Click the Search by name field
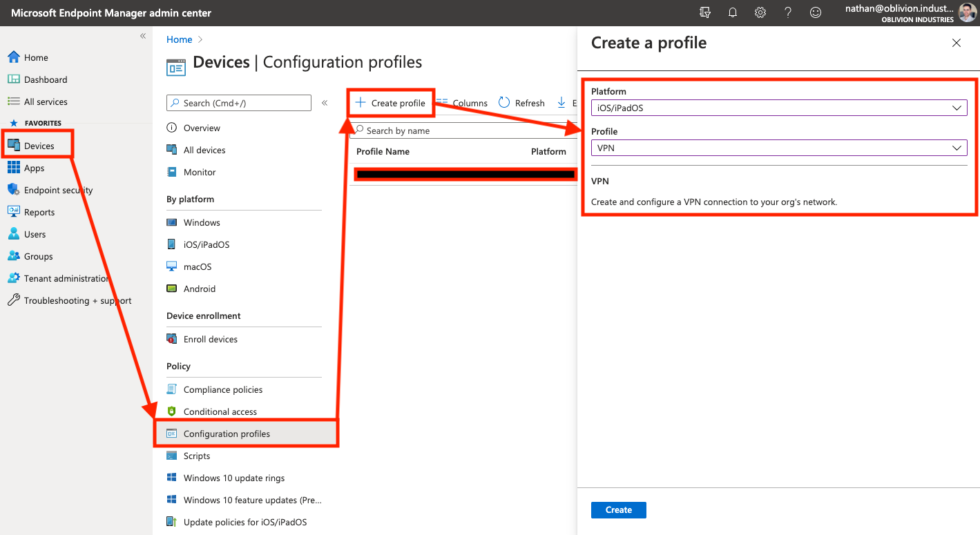This screenshot has height=535, width=980. click(x=463, y=130)
